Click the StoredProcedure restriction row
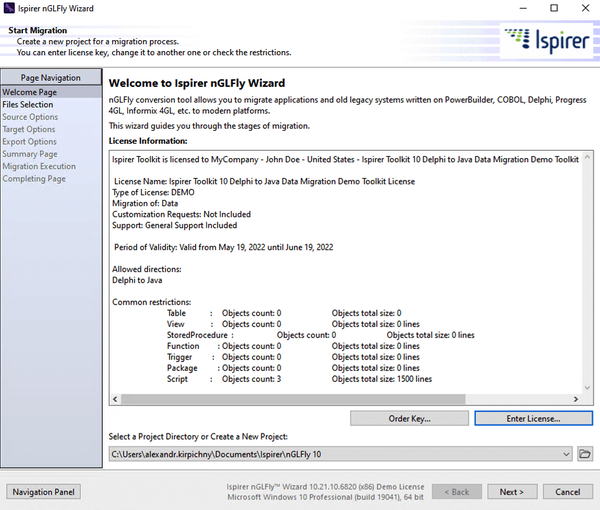 pos(321,335)
